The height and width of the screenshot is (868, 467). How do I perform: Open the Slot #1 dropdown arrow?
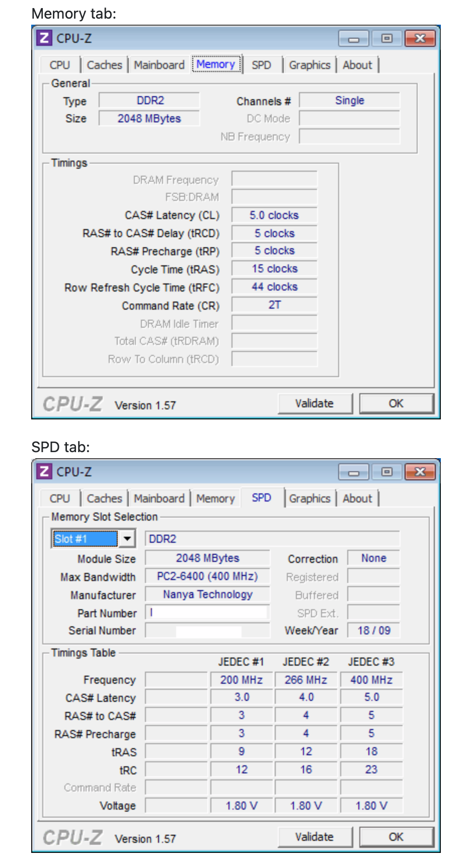(x=127, y=539)
